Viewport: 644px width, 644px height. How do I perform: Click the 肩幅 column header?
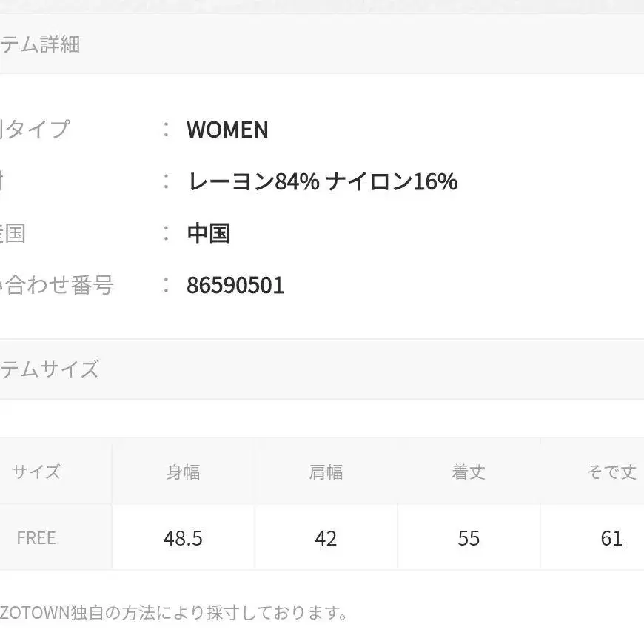(x=326, y=472)
